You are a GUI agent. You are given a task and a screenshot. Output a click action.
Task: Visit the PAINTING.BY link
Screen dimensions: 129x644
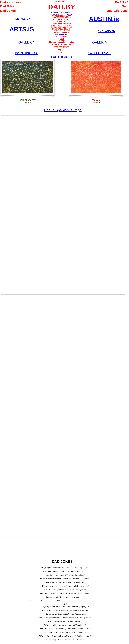coord(26,53)
